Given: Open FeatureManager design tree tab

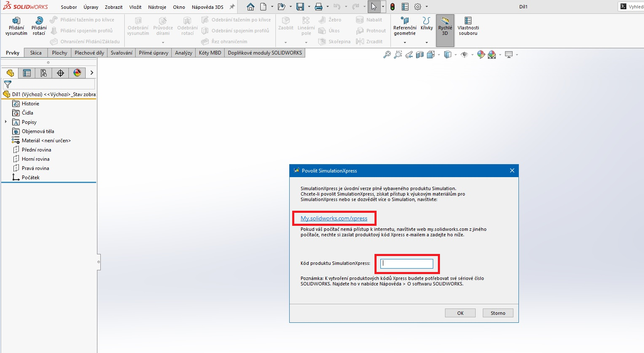Looking at the screenshot, I should pos(10,73).
